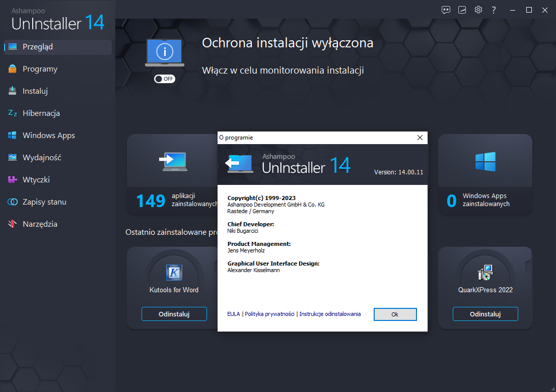This screenshot has height=392, width=556.
Task: Click Ok in the about dialog
Action: point(395,314)
